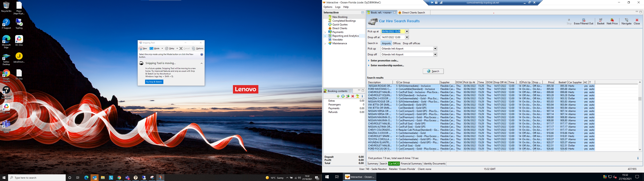
Task: Click the help icon in Snipping Tool
Action: tap(202, 55)
